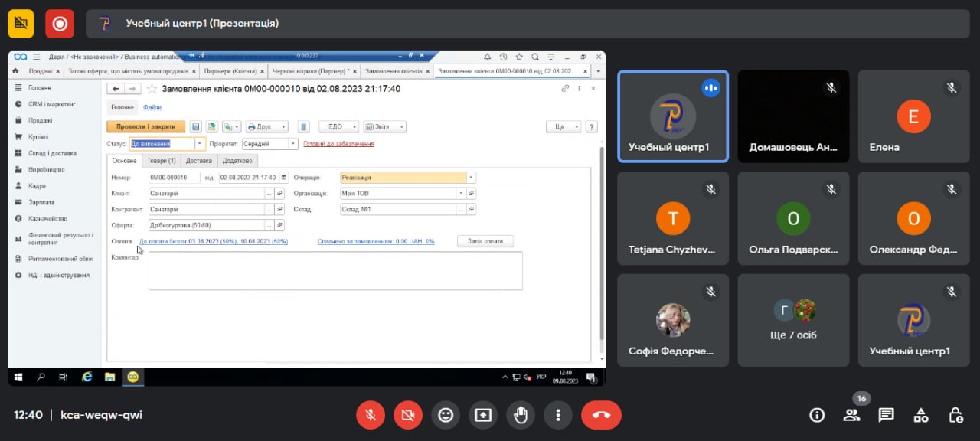Show participants list icon
980x441 pixels.
[x=851, y=415]
